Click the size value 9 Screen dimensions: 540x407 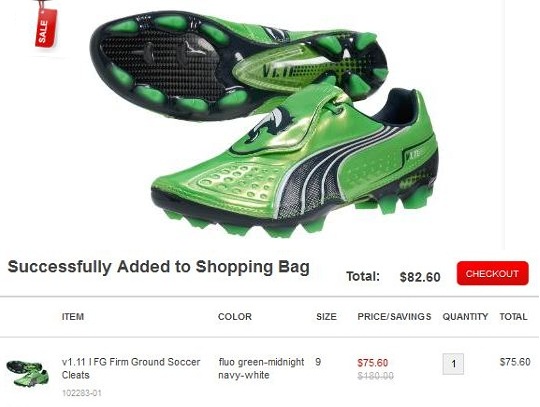[x=318, y=362]
